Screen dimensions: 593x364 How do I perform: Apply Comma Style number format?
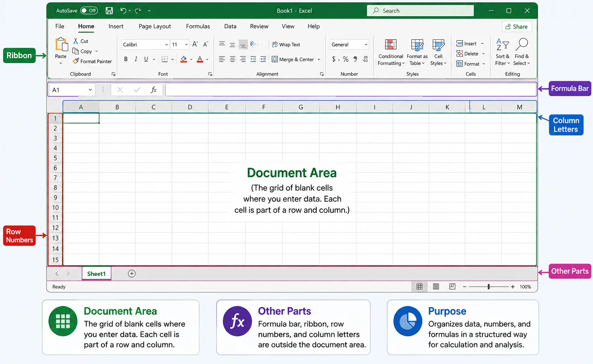(355, 59)
